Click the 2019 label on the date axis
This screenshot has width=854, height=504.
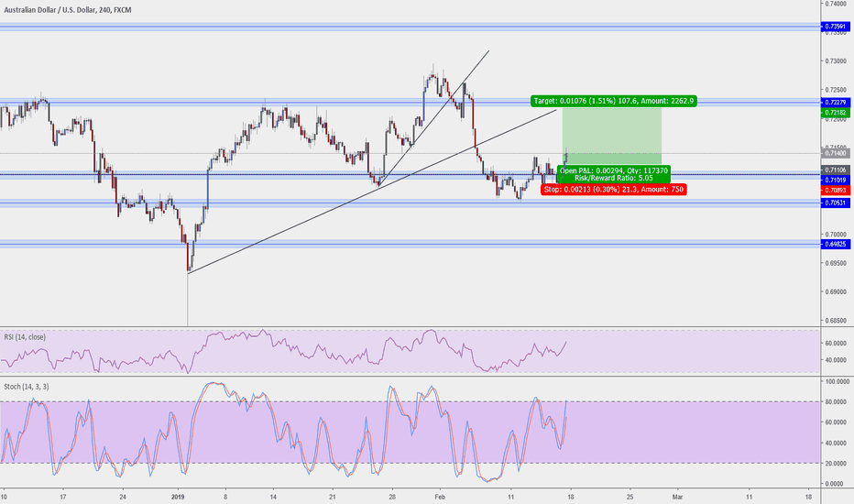[178, 497]
